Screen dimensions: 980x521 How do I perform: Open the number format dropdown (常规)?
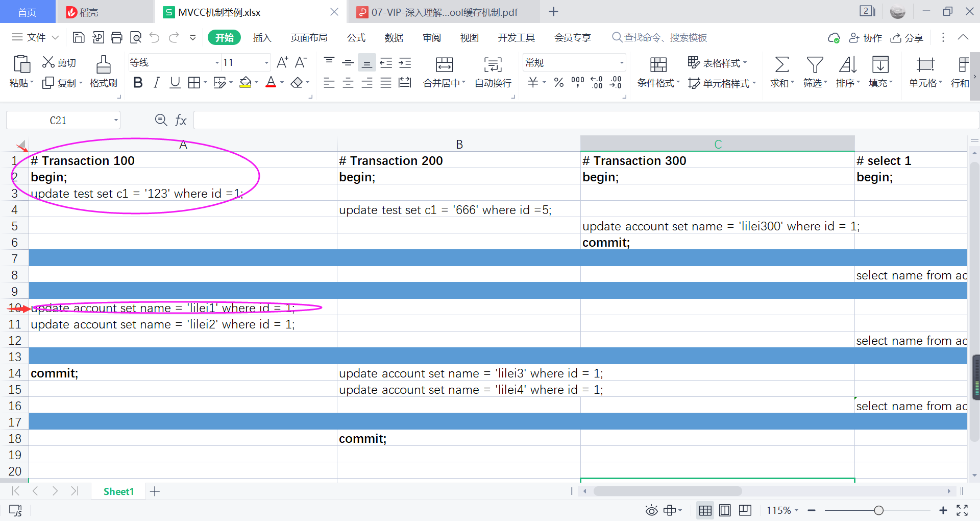(x=622, y=63)
